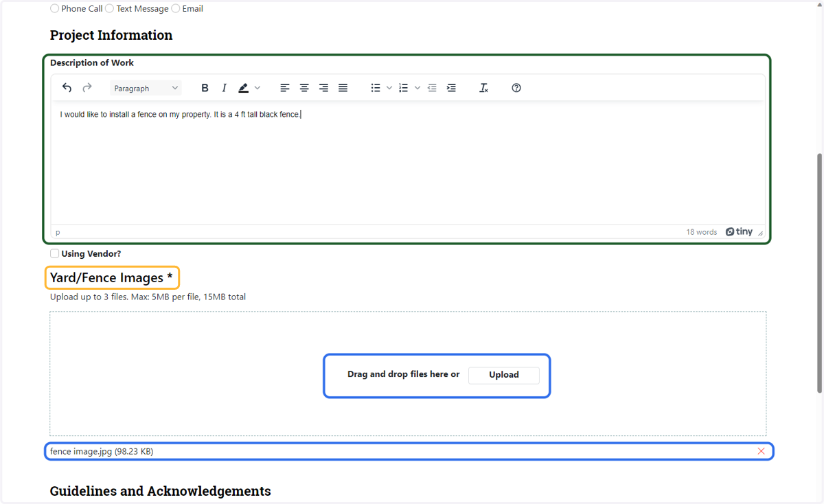Expand bullet list style options
This screenshot has height=504, width=824.
[x=389, y=88]
